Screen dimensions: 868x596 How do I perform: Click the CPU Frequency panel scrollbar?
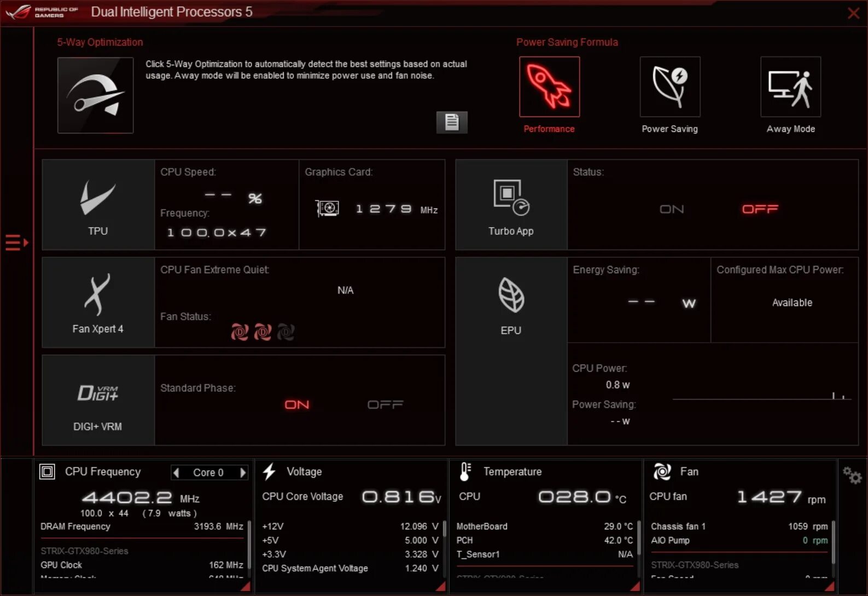click(249, 546)
